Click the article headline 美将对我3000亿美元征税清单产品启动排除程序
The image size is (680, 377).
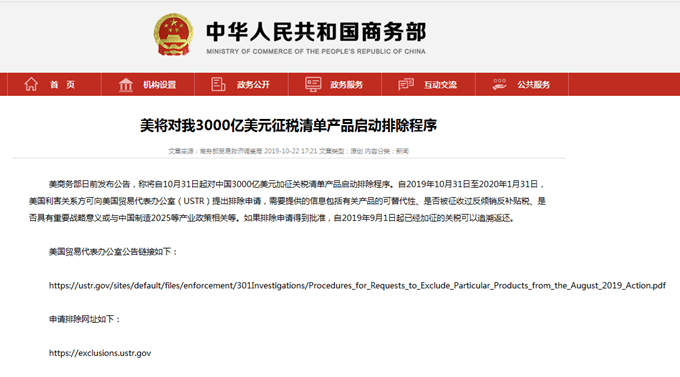tap(288, 125)
